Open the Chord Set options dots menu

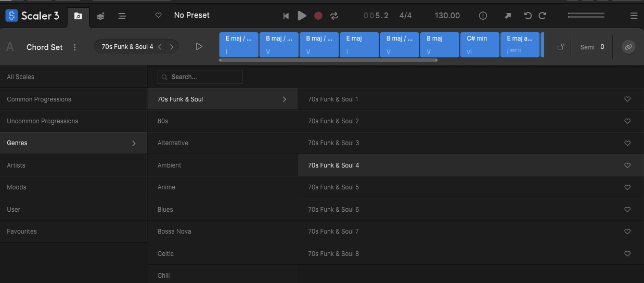coord(74,47)
